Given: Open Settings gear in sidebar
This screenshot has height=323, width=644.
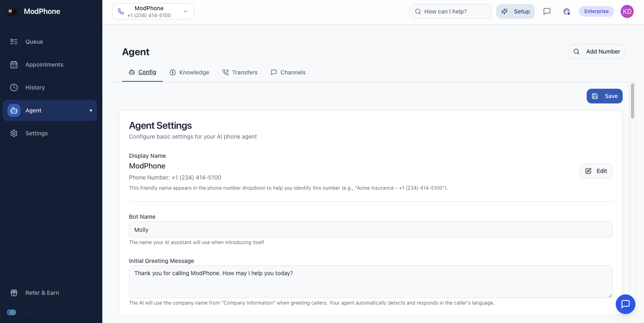Looking at the screenshot, I should [50, 133].
